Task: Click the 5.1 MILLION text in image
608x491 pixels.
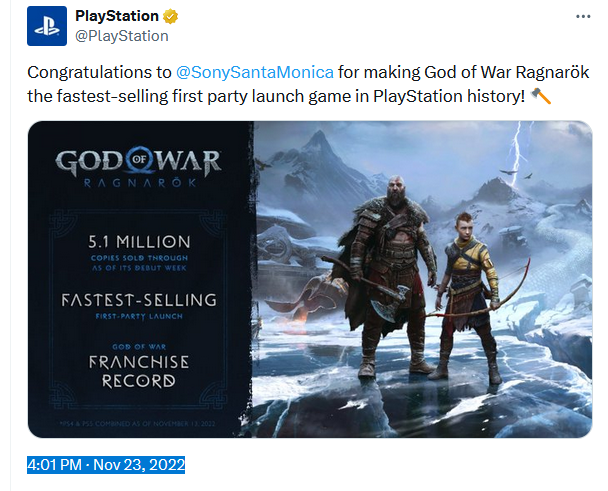Action: pyautogui.click(x=139, y=242)
